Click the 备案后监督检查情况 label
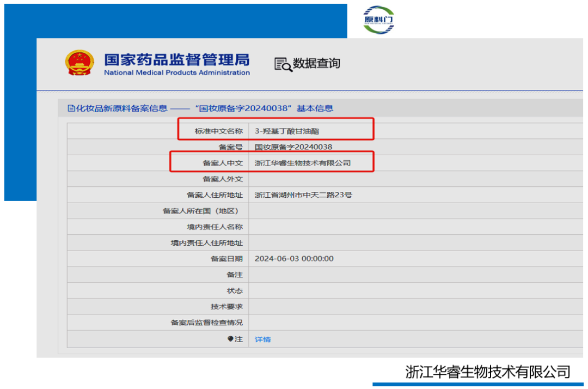Viewport: 588px width, 389px height. [207, 323]
